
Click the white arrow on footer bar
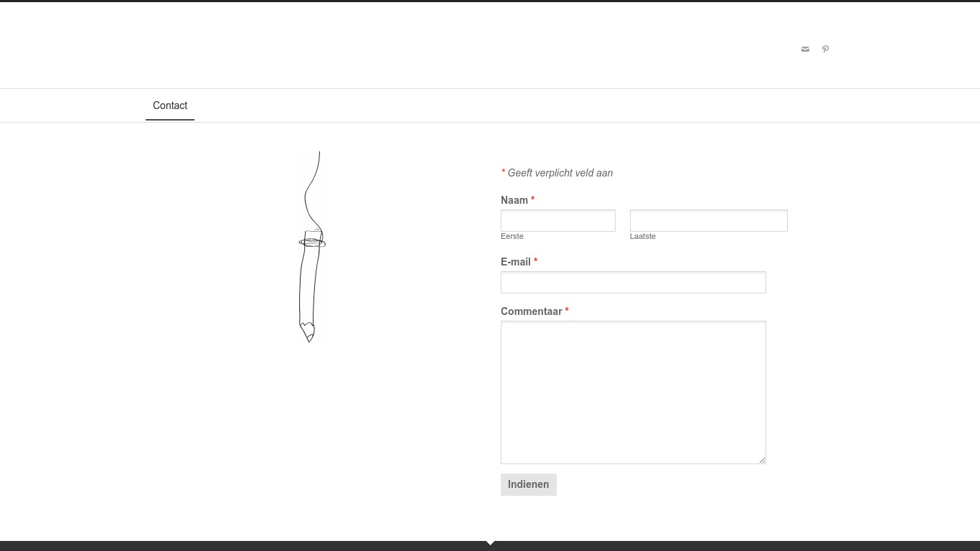click(490, 543)
